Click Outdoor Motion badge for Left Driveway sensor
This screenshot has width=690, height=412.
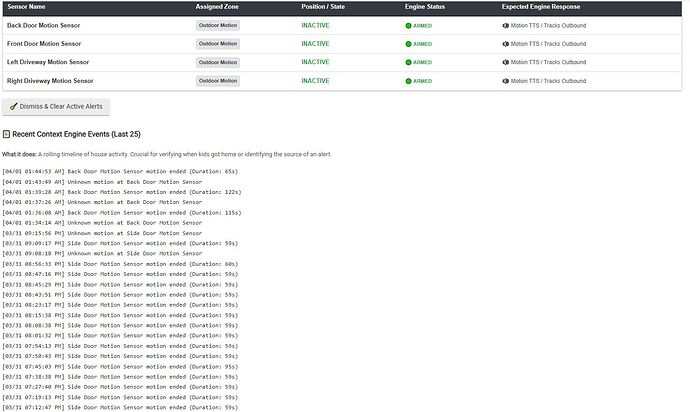coord(218,62)
